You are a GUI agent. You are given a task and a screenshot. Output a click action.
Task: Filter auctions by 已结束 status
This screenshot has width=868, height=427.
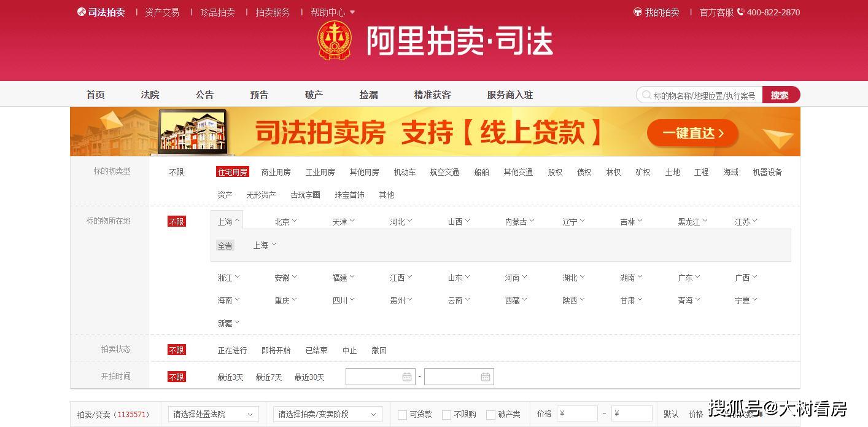click(317, 350)
